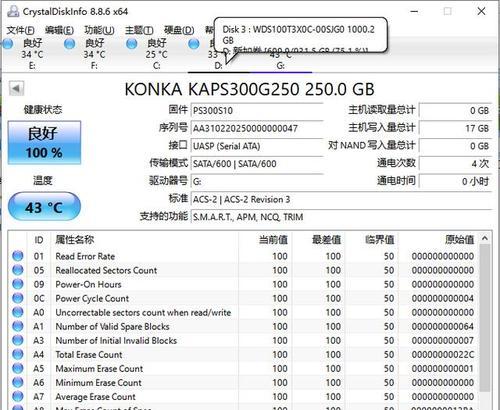Click the F: drive blue status orb

[70, 44]
